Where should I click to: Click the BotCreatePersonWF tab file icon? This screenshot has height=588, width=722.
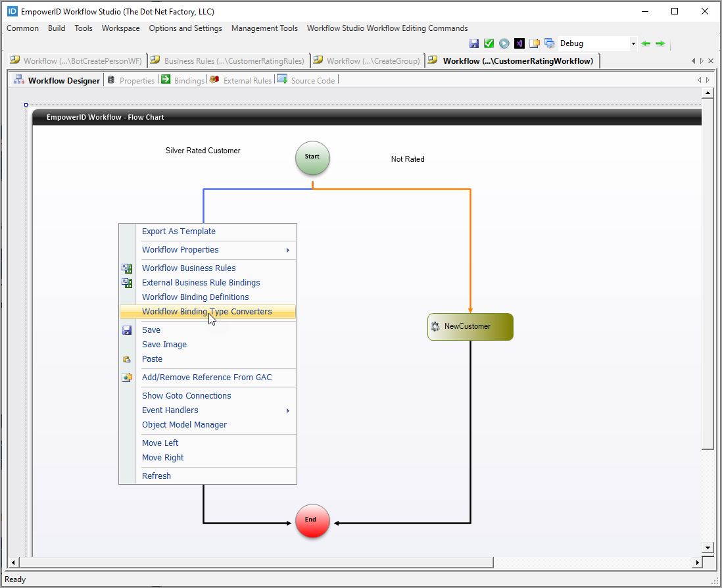coord(14,60)
